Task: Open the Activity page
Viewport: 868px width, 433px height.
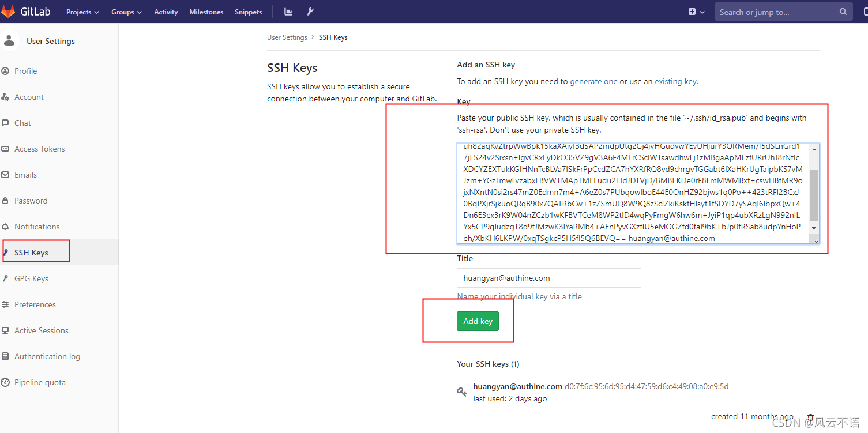Action: tap(166, 11)
